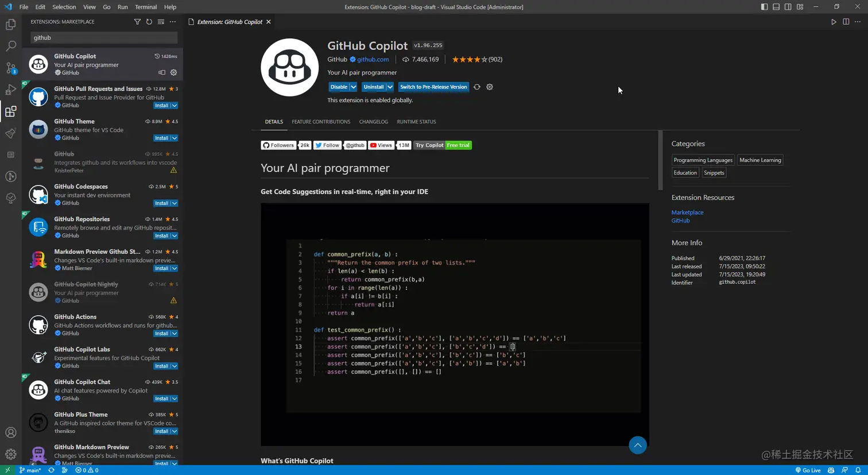This screenshot has height=475, width=868.
Task: Synchronize changes in status bar
Action: tap(51, 470)
